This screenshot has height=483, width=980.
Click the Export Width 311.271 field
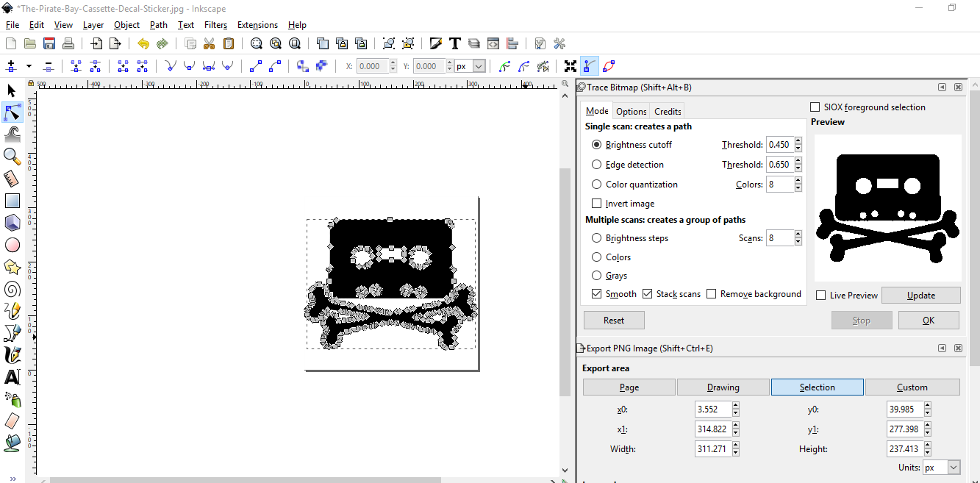click(x=712, y=449)
